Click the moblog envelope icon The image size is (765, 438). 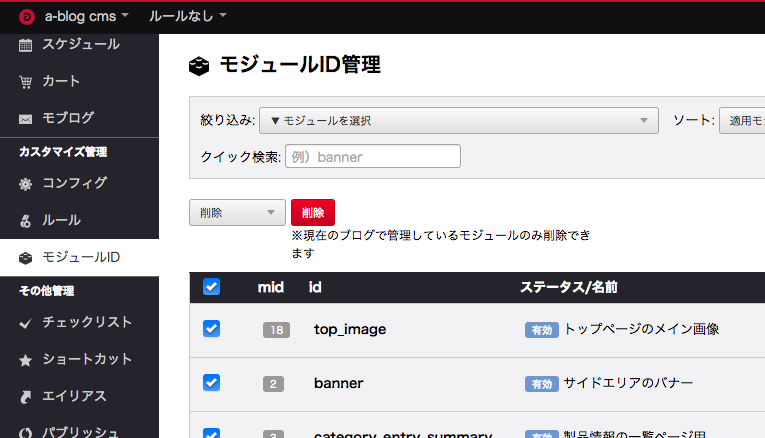[26, 118]
